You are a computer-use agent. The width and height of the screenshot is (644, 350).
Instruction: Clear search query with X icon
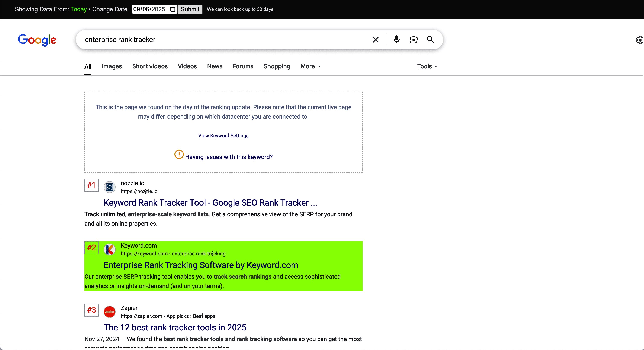click(x=376, y=40)
